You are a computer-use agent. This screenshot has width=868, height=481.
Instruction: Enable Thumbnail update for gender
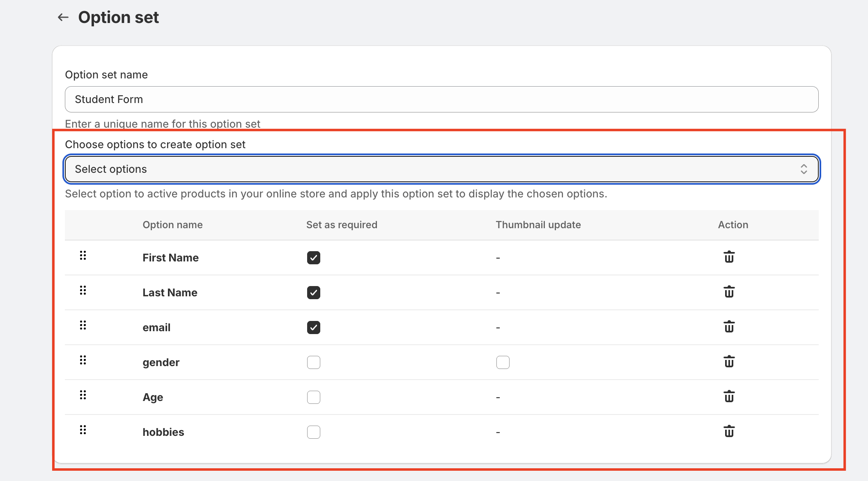point(503,362)
